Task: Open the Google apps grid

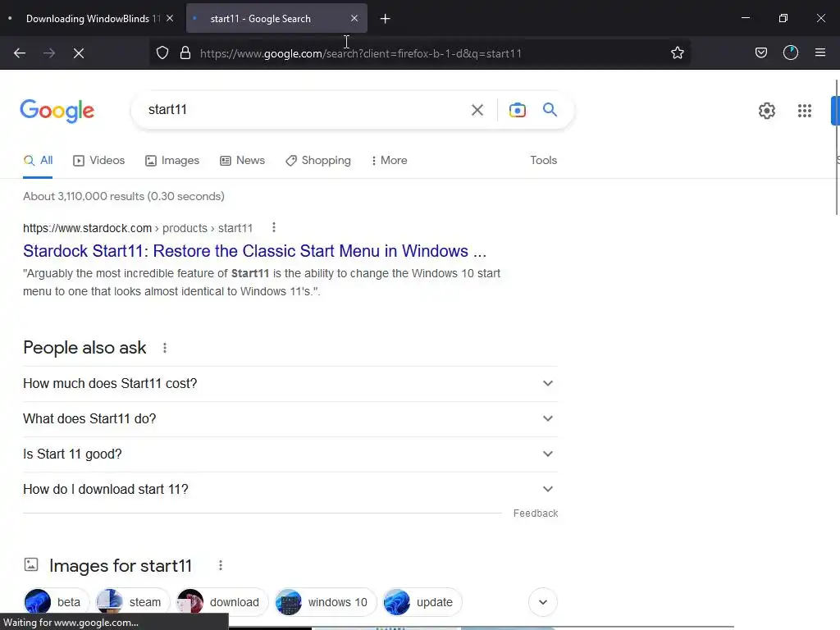Action: click(x=804, y=111)
